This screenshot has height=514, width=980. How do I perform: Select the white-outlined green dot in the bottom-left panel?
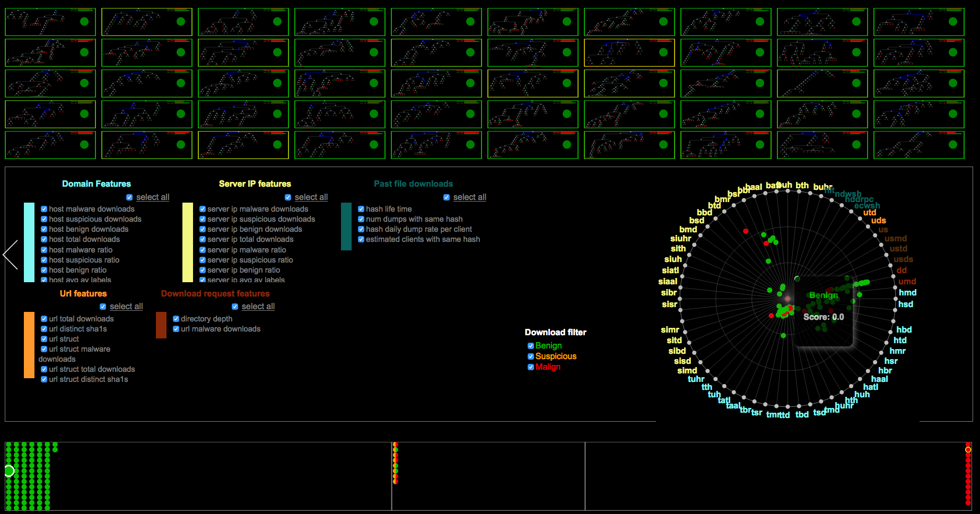coord(9,471)
